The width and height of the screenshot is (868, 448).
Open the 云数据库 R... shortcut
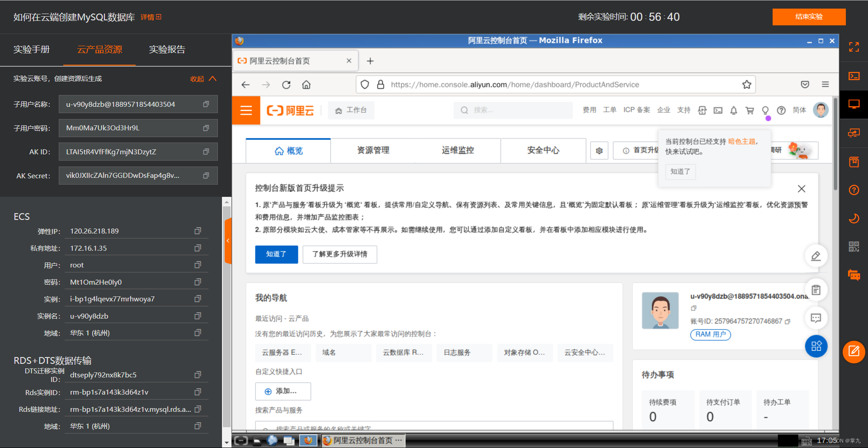404,353
